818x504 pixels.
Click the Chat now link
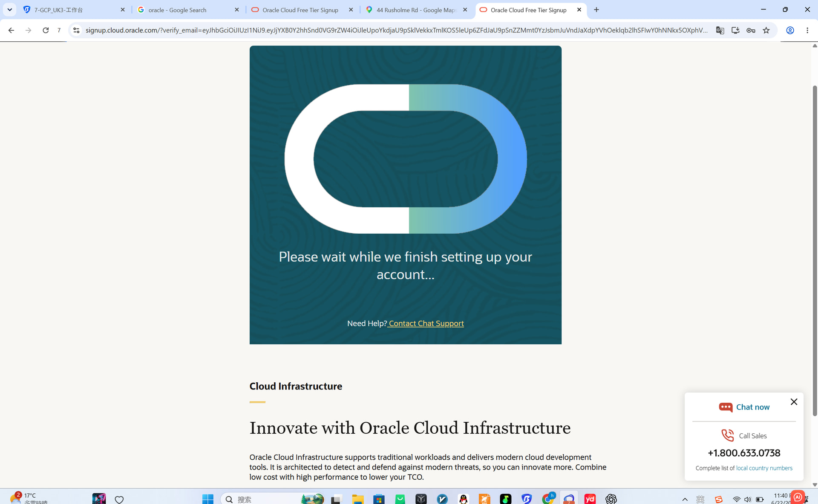click(753, 407)
